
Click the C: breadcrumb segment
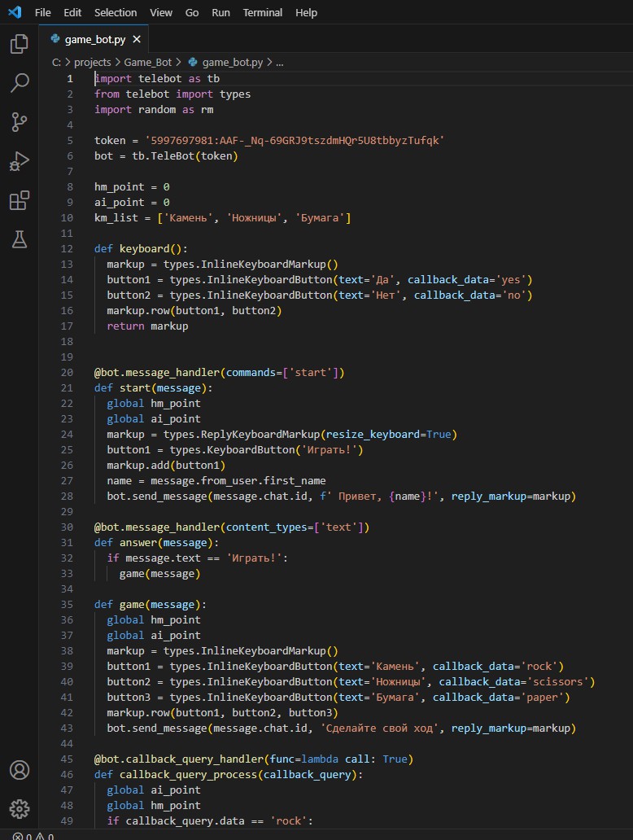pos(56,63)
